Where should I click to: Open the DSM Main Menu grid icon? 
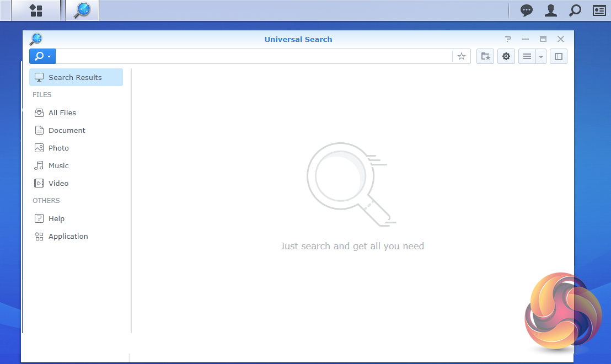tap(36, 10)
